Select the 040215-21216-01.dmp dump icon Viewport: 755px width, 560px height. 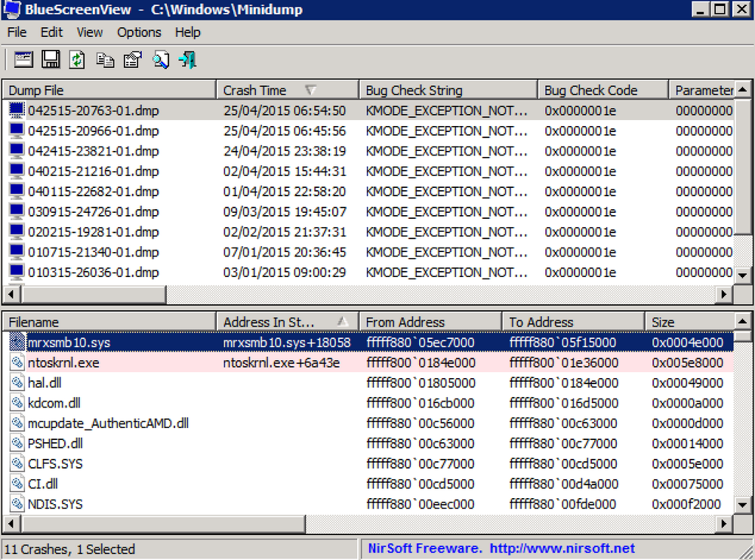pos(17,171)
